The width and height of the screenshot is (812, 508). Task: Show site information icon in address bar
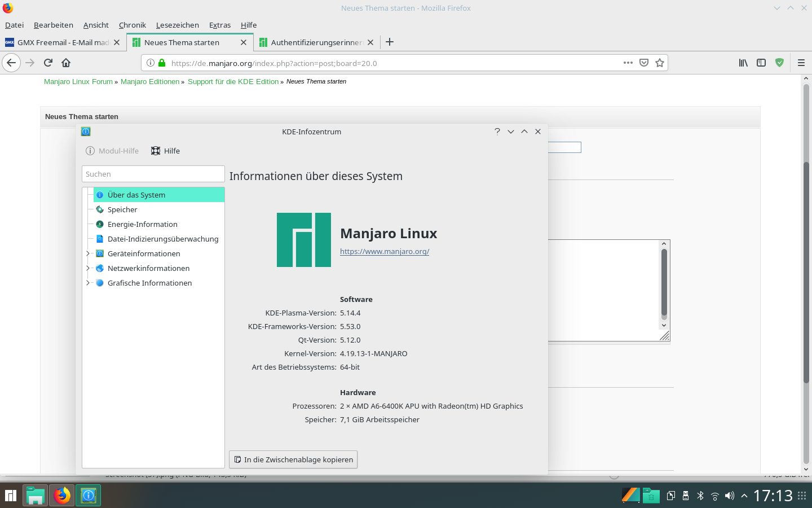coord(151,63)
